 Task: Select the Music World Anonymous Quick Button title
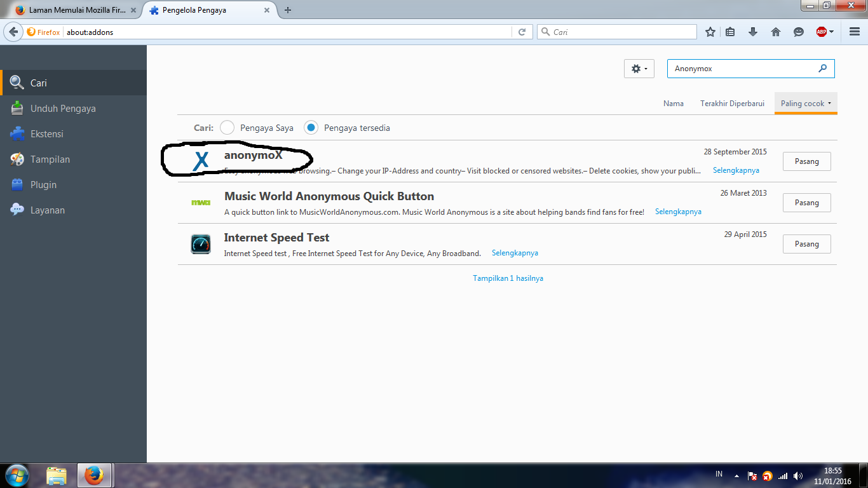click(329, 196)
